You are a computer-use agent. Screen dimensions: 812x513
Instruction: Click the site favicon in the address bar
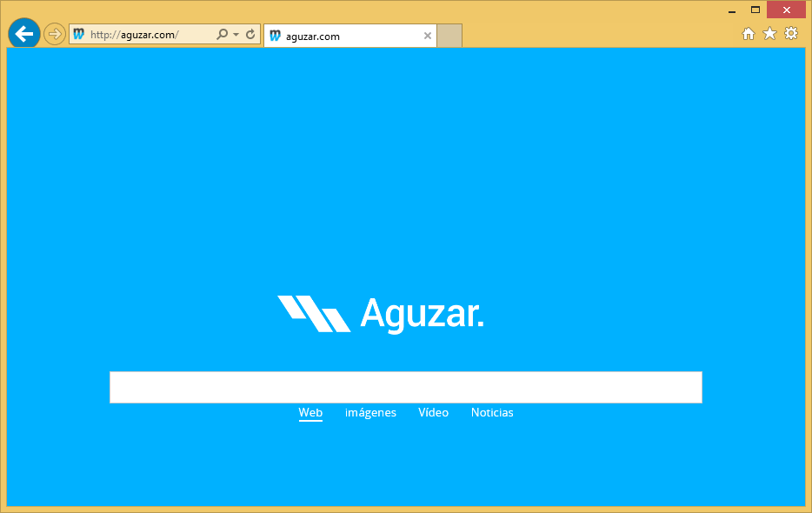click(x=79, y=35)
